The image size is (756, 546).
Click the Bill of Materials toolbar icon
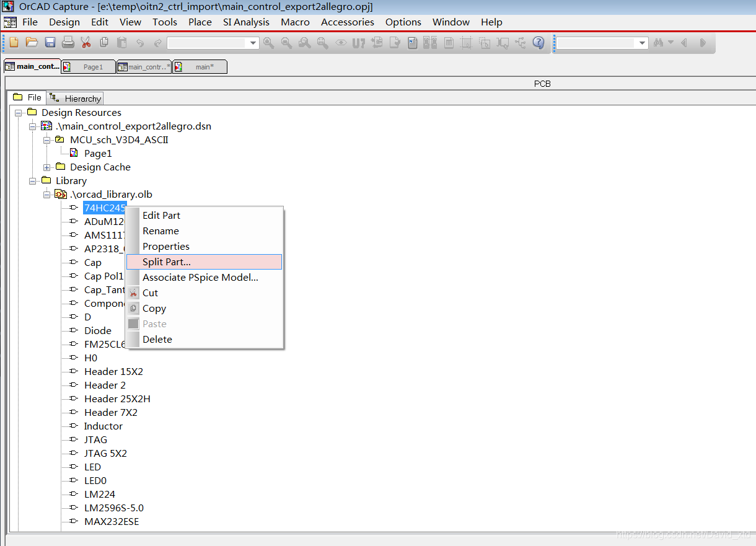tap(449, 43)
